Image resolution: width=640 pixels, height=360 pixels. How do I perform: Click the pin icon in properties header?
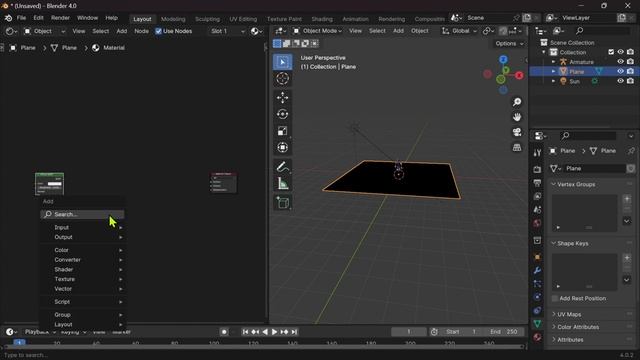point(631,151)
